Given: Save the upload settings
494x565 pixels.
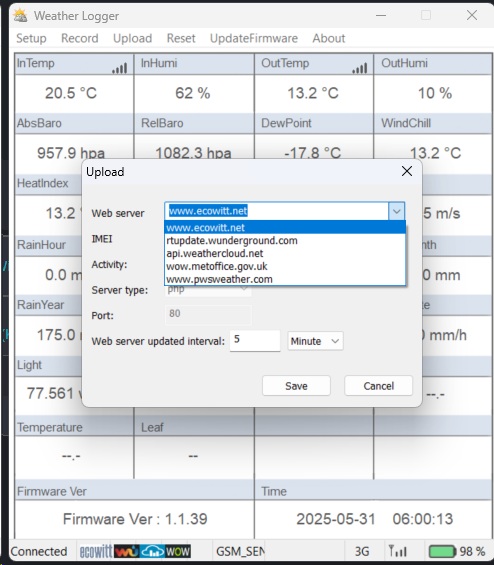Looking at the screenshot, I should click(296, 386).
